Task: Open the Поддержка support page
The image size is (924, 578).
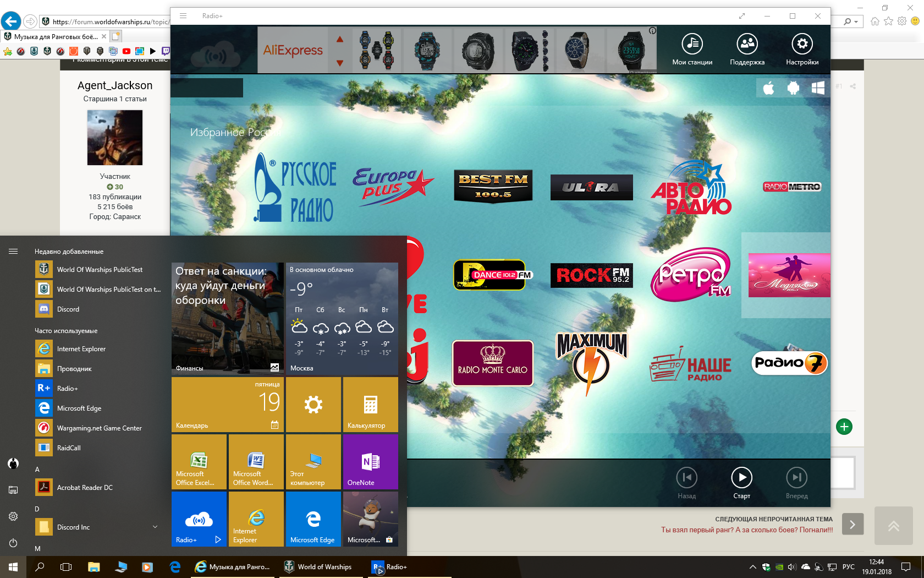Action: 747,50
